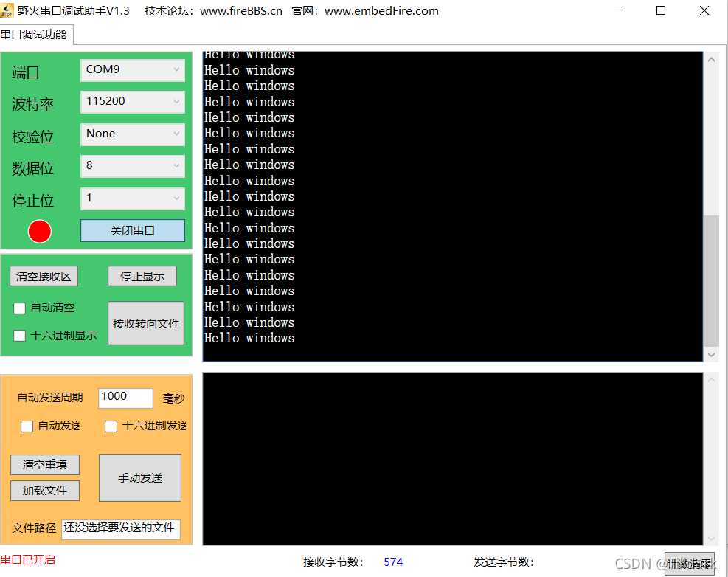The height and width of the screenshot is (577, 728).
Task: Click the red serial port status indicator
Action: click(x=40, y=232)
